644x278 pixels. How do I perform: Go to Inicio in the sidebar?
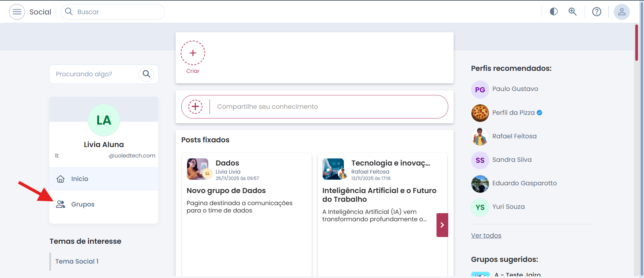80,179
